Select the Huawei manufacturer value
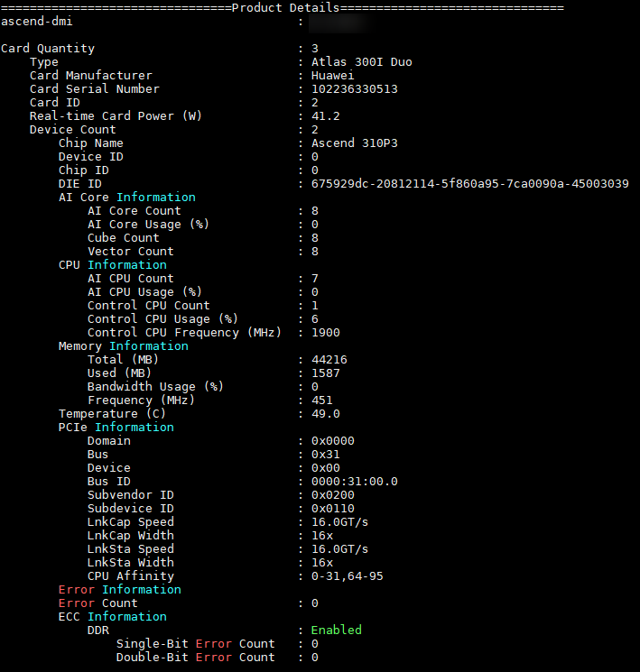 click(x=333, y=76)
